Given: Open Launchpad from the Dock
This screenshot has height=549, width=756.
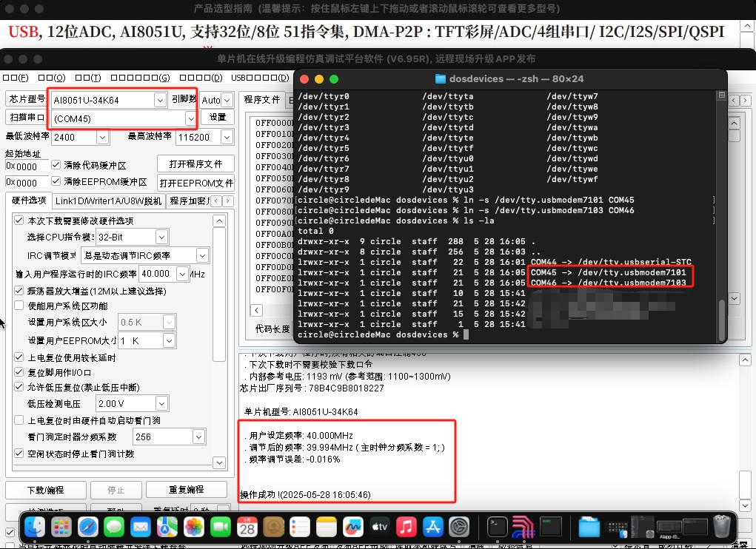Looking at the screenshot, I should coord(61,527).
